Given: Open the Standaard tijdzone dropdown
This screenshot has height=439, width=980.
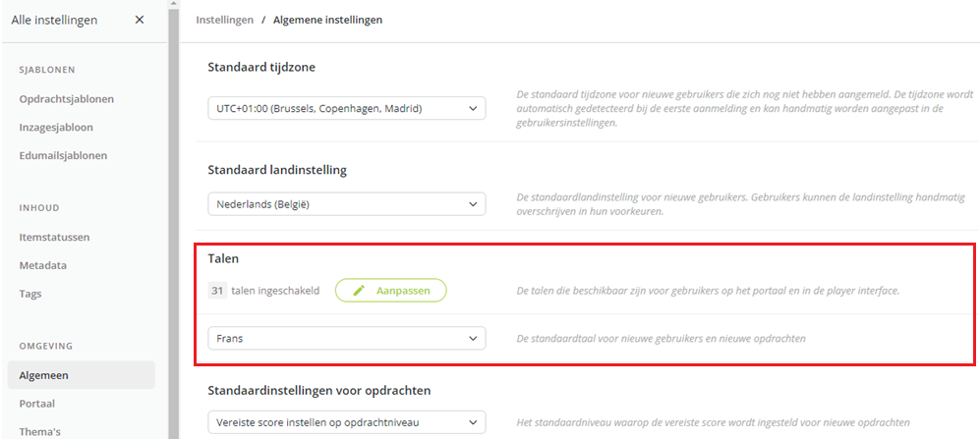Looking at the screenshot, I should tap(347, 108).
